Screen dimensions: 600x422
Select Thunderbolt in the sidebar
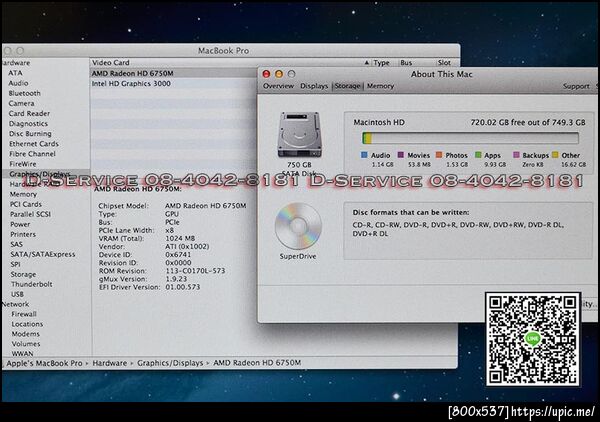(32, 284)
